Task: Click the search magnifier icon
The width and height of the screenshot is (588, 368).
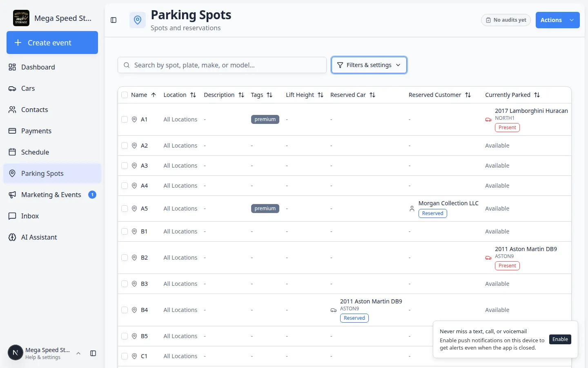Action: (127, 65)
